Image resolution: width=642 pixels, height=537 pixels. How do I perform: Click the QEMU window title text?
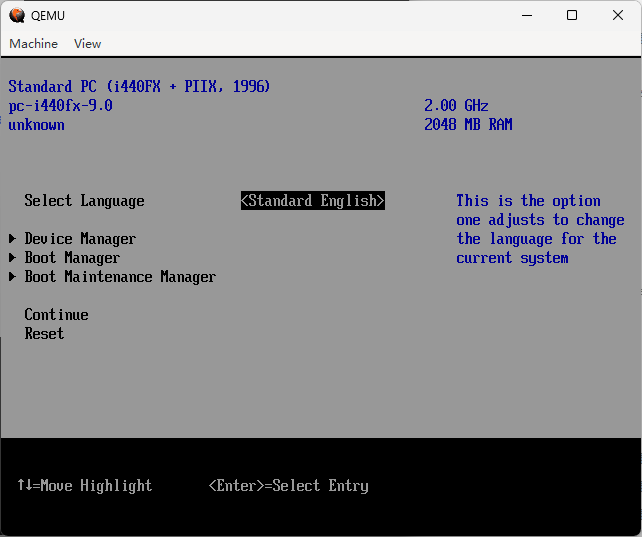click(x=48, y=16)
